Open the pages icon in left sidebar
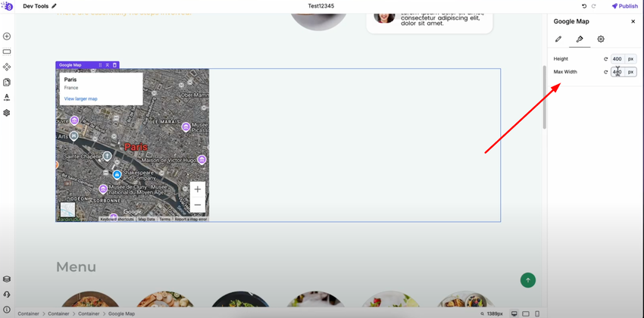The width and height of the screenshot is (644, 318). (x=7, y=83)
